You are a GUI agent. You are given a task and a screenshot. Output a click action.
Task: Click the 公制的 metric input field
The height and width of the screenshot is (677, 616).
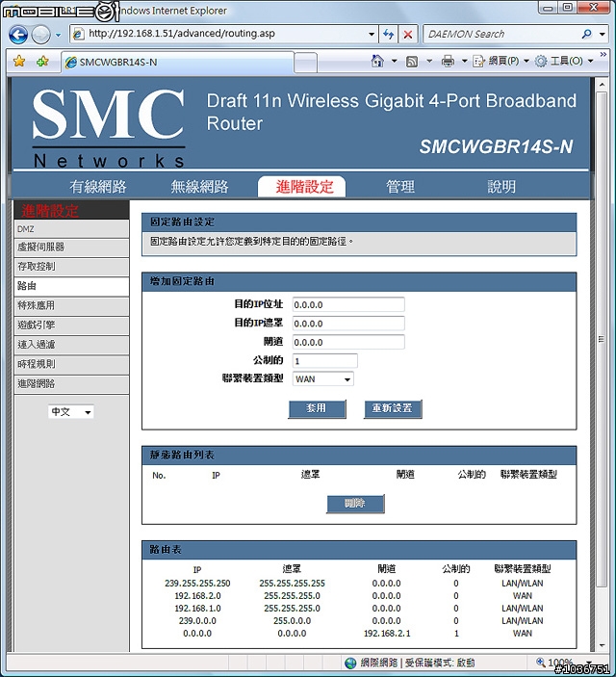point(324,360)
